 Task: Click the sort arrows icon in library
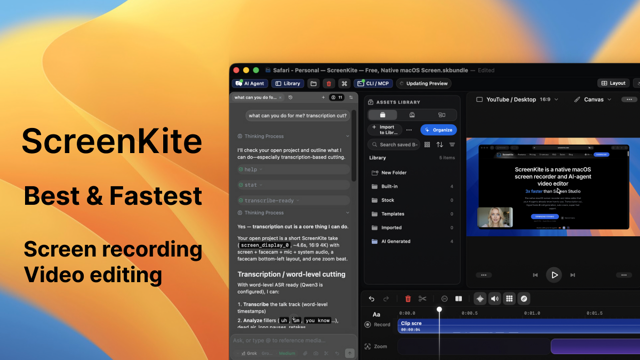coord(440,144)
